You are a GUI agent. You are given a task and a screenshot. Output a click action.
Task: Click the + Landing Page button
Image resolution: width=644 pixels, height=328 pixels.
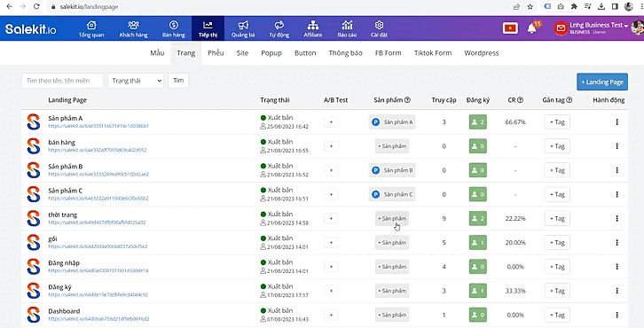point(602,82)
